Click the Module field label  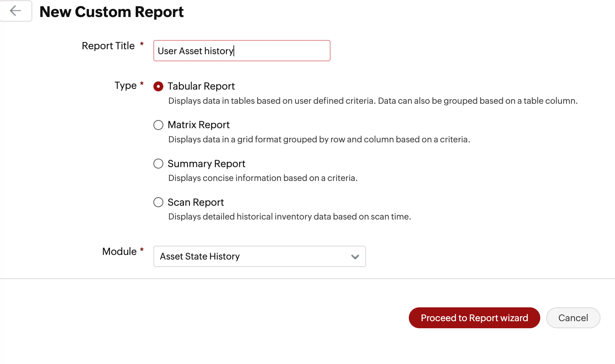point(119,251)
